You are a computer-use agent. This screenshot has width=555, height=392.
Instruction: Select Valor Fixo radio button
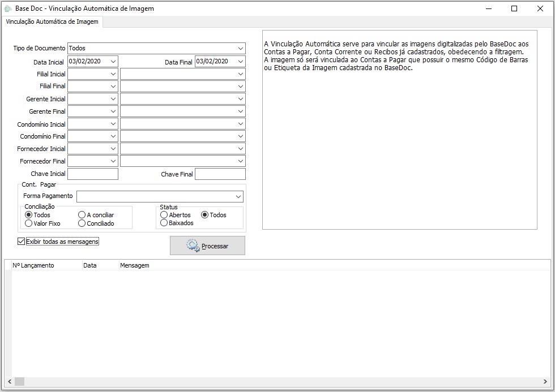point(29,223)
